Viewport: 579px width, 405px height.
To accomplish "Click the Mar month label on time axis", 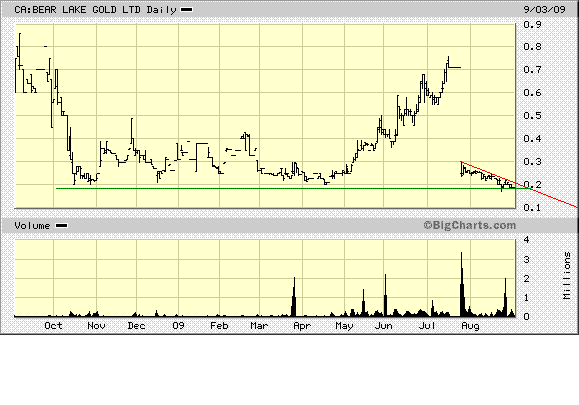I will (259, 326).
